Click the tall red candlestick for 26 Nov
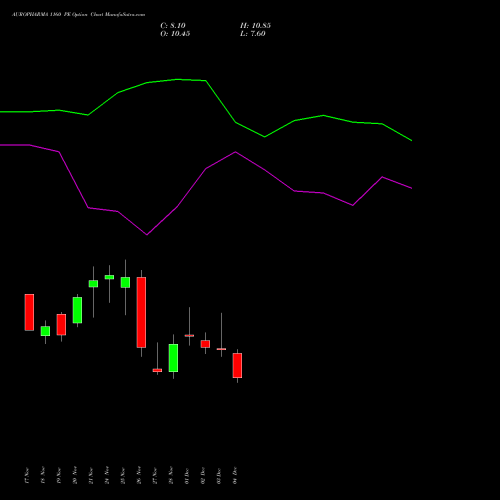500x500 pixels. pos(141,312)
